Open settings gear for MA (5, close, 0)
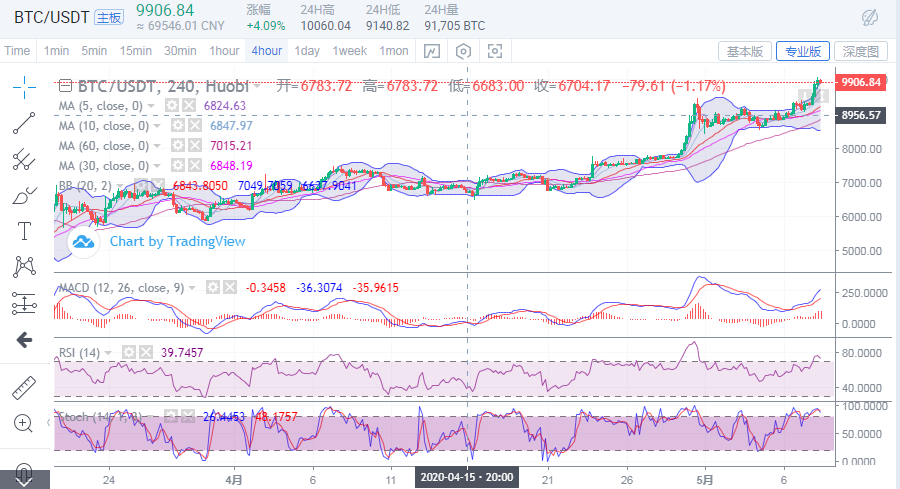 pyautogui.click(x=172, y=106)
